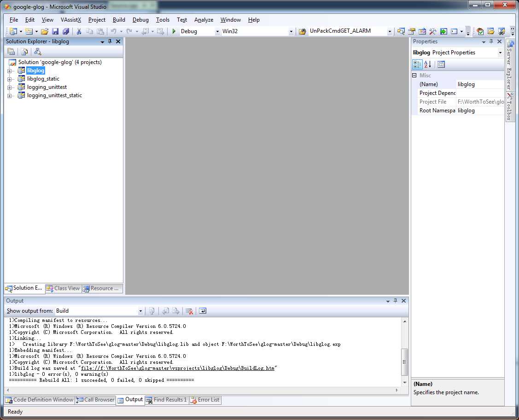The height and width of the screenshot is (420, 519).
Task: Click the Output vertical scrollbar thumb
Action: [404, 362]
